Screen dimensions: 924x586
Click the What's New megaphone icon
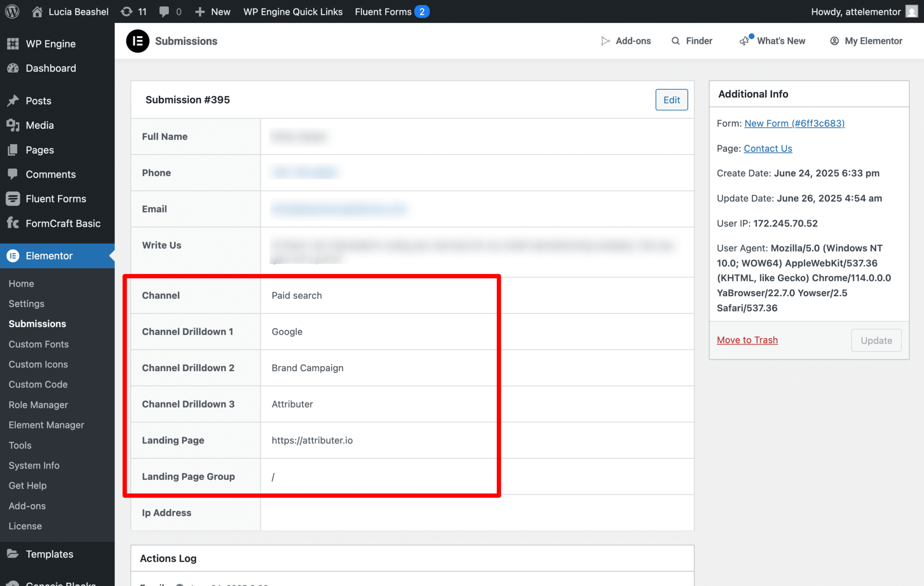744,41
